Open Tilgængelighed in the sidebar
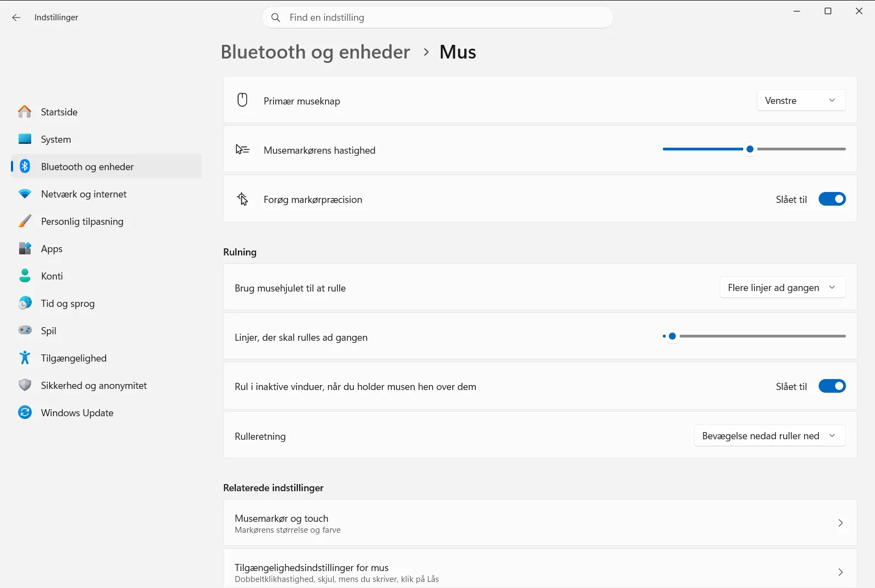 pos(106,358)
